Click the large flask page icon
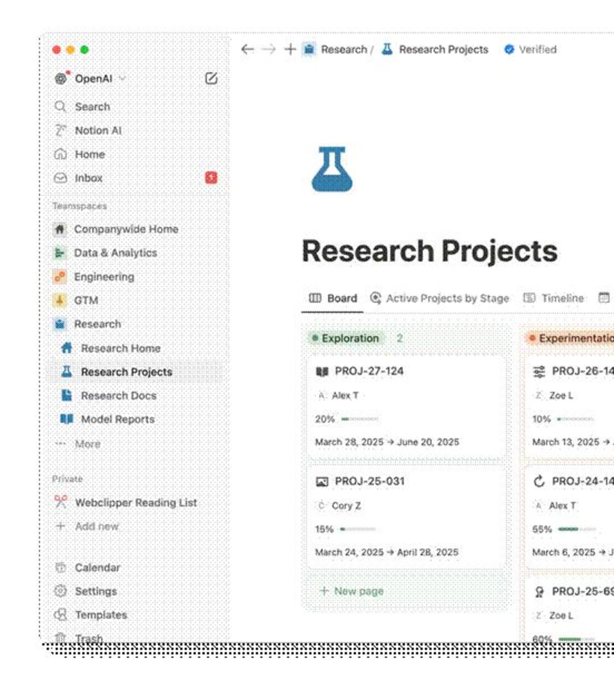 coord(332,169)
